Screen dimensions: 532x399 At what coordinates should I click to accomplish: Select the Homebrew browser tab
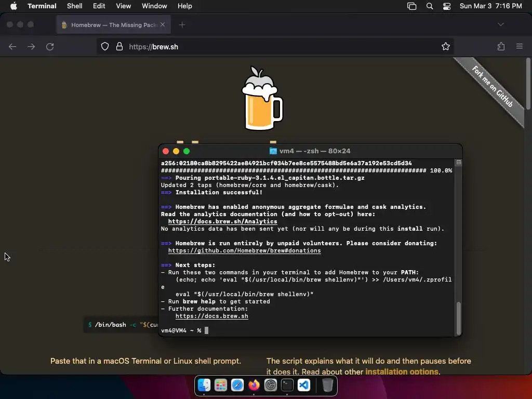(x=114, y=25)
